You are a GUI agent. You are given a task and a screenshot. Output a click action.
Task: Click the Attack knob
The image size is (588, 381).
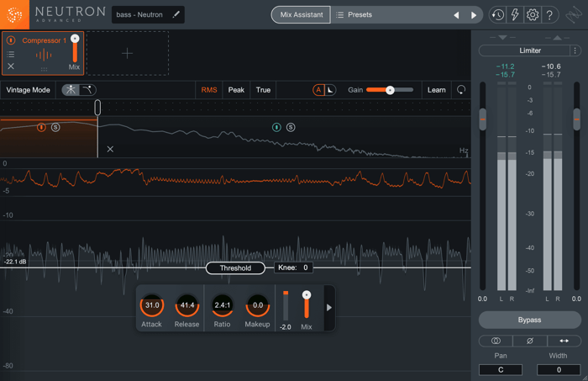(152, 305)
